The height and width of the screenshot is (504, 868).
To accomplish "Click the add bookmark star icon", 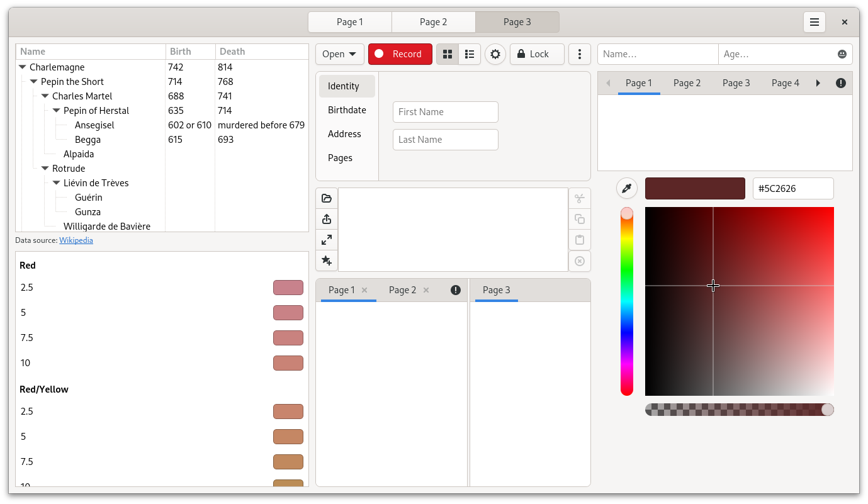I will (x=327, y=260).
